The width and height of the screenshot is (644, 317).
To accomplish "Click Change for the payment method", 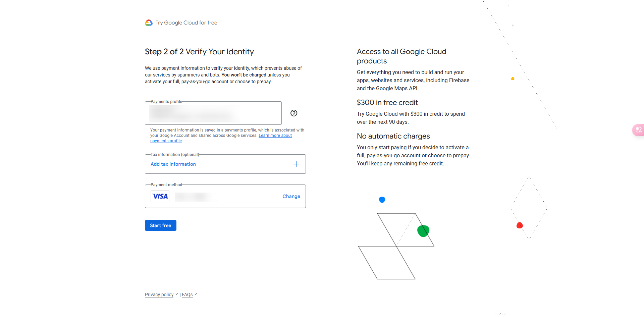I will pyautogui.click(x=291, y=196).
